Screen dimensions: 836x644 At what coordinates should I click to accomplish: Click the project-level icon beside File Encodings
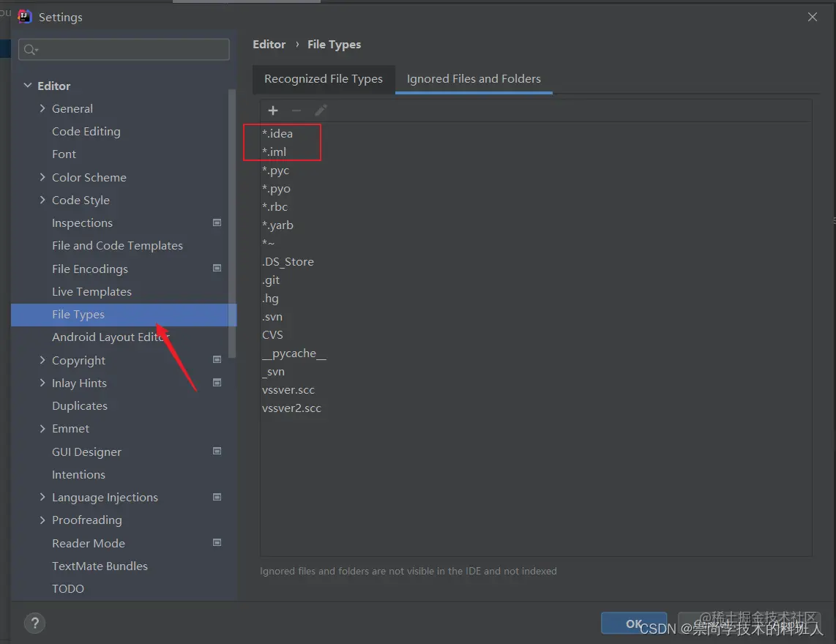(217, 268)
